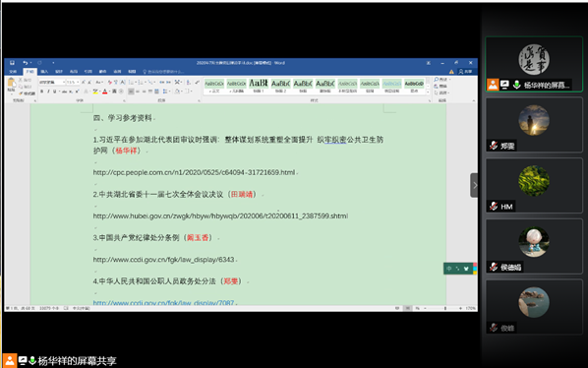Toggle Italic formatting in the ribbon
Viewport: 588px width, 368px height.
pyautogui.click(x=48, y=92)
